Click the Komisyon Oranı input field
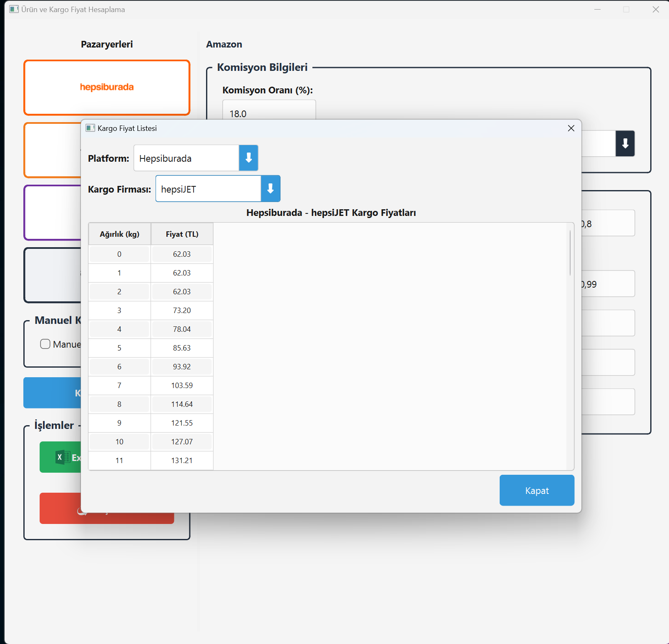This screenshot has height=644, width=669. pyautogui.click(x=269, y=110)
